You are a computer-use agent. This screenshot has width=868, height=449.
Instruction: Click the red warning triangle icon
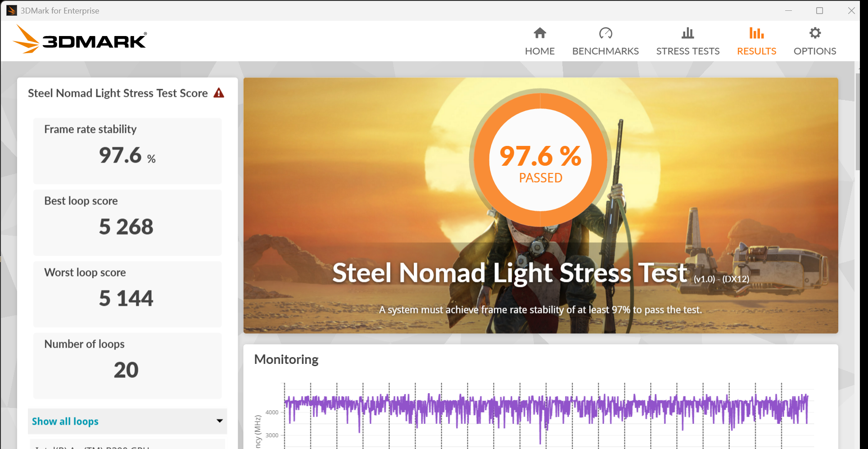219,93
